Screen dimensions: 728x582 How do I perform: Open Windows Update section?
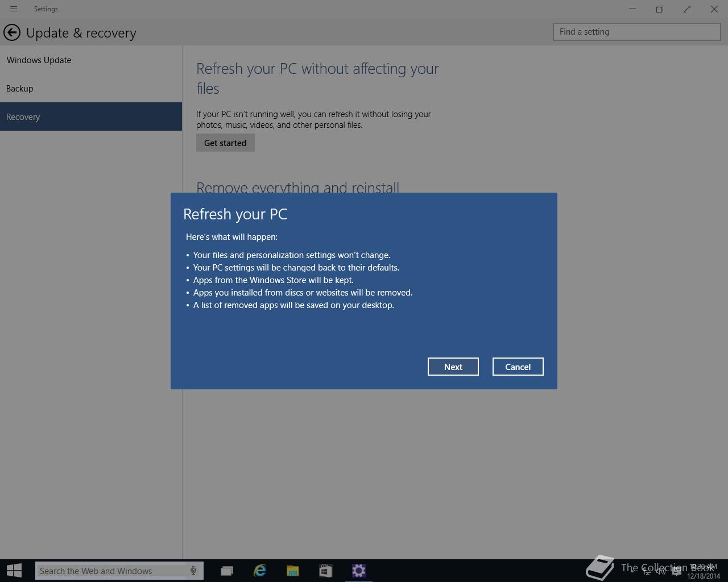[91, 60]
